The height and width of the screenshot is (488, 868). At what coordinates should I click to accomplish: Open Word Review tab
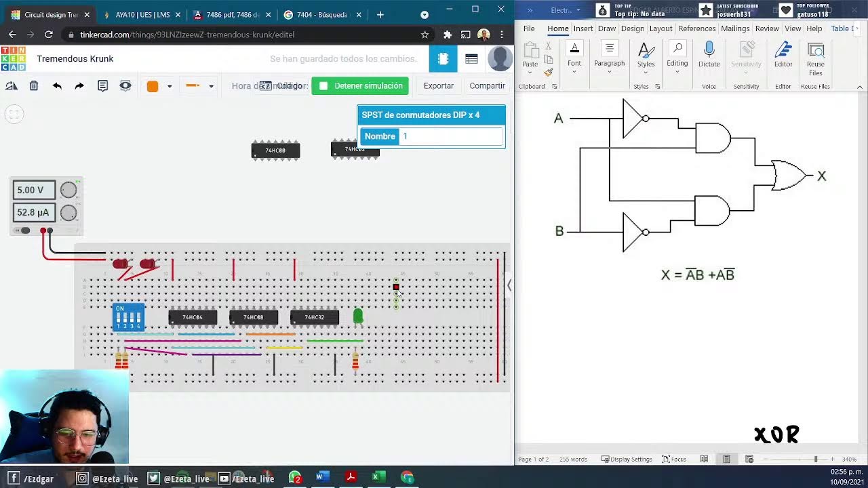(x=767, y=28)
